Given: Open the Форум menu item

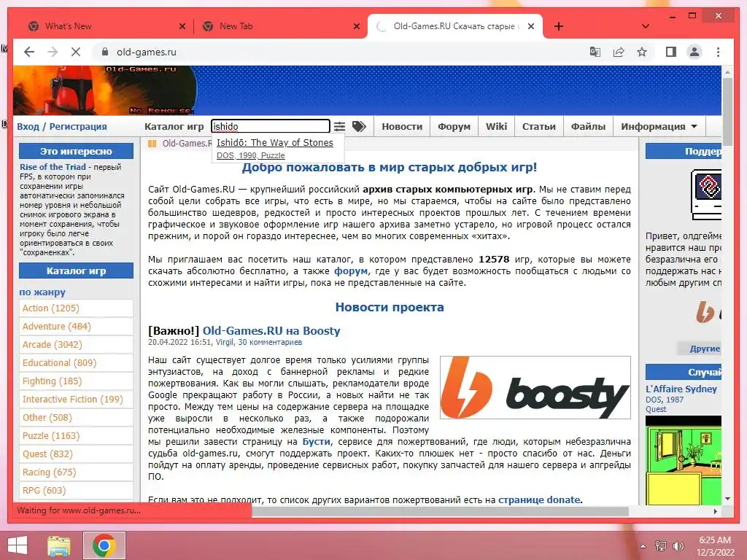Looking at the screenshot, I should pyautogui.click(x=454, y=127).
